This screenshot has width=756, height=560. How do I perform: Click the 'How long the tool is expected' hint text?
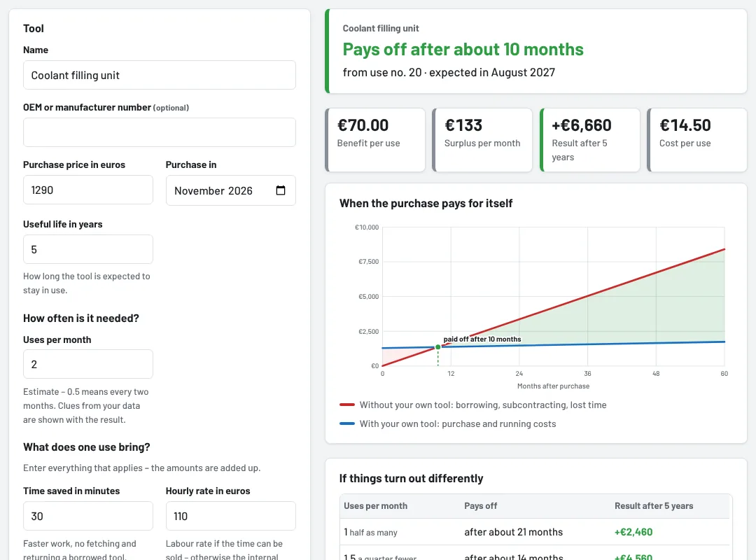click(87, 283)
